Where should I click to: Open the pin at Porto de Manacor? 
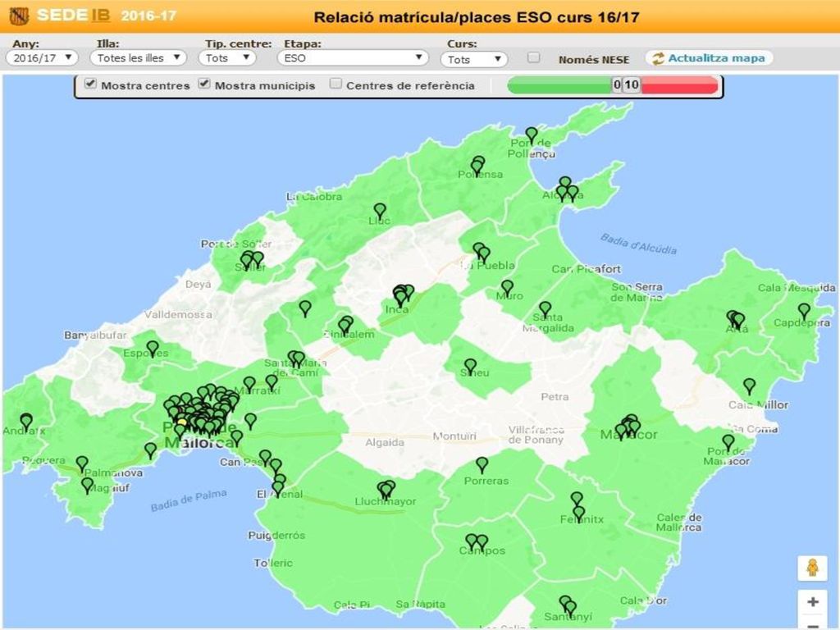pos(728,442)
